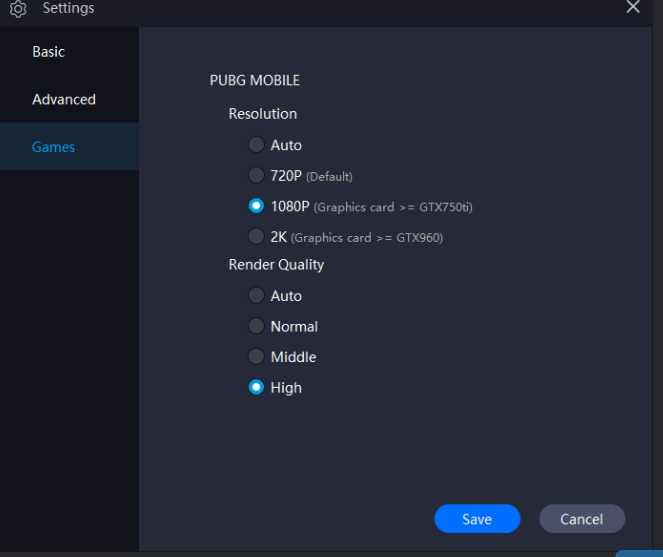Screen dimensions: 663x557
Task: Select 1080P resolution radio button
Action: click(256, 206)
